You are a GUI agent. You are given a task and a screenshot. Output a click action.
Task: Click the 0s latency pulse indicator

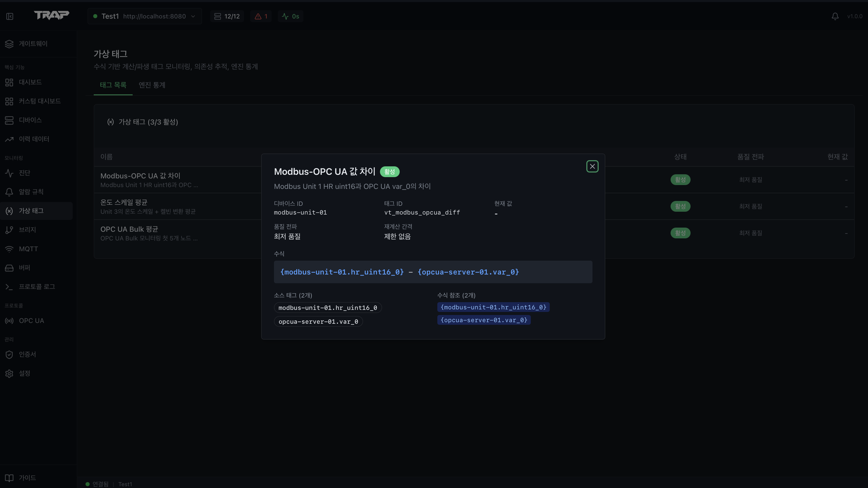(x=290, y=16)
